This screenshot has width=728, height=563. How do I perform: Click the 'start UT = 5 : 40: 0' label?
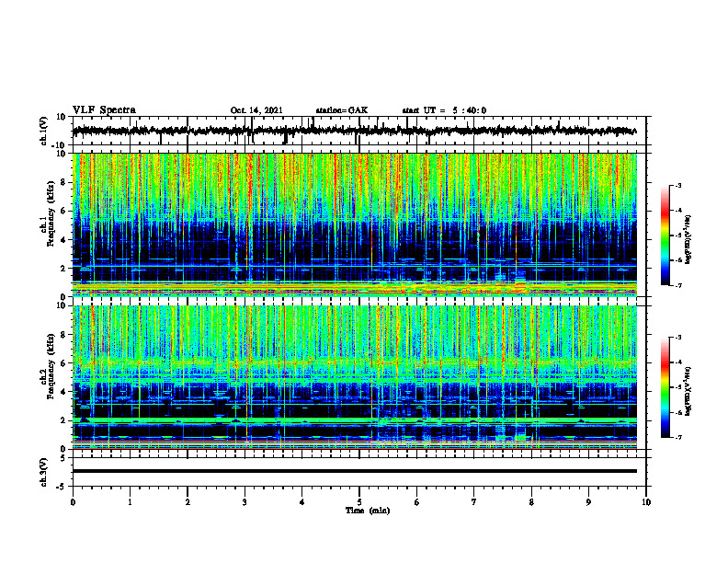[444, 110]
